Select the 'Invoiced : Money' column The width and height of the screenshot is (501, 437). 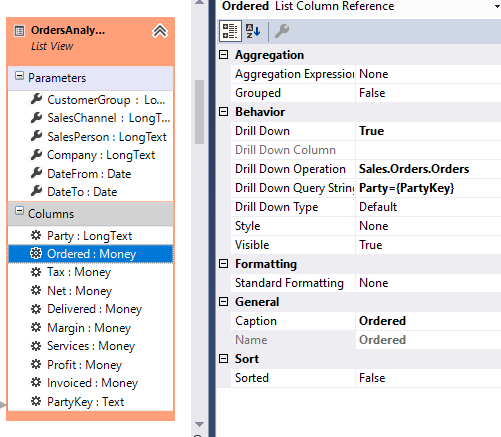click(91, 383)
